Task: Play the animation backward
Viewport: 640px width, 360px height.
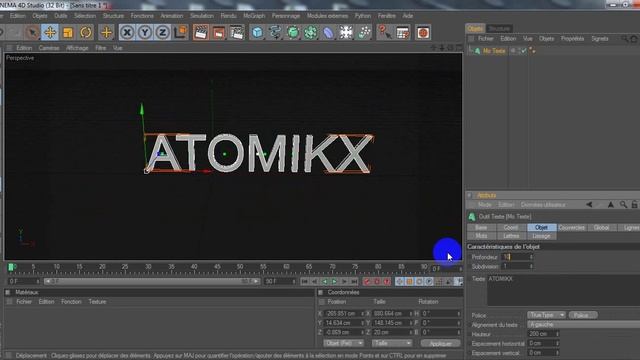Action: (x=324, y=282)
